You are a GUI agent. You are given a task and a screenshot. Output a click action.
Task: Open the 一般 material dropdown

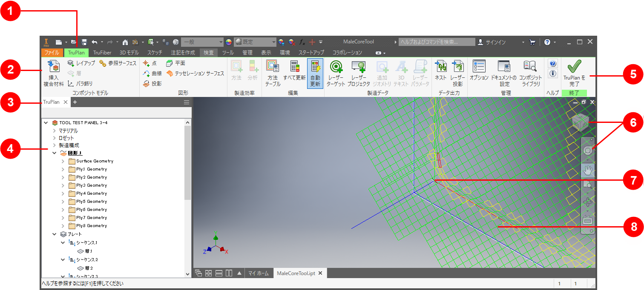(x=202, y=42)
